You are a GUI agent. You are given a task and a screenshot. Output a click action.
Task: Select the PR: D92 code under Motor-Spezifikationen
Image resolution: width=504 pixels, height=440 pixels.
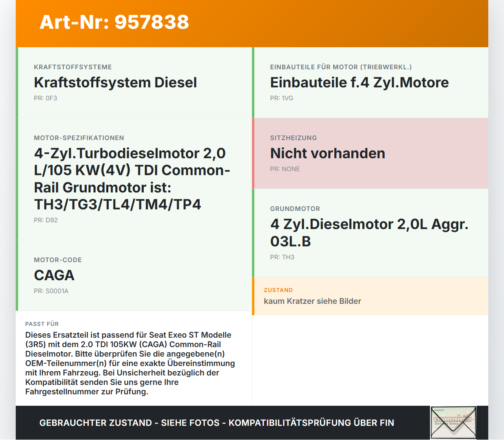[46, 220]
